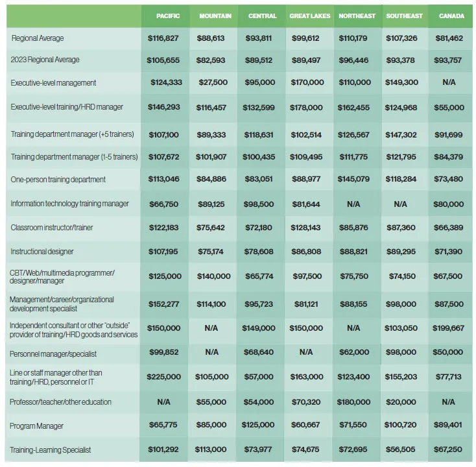Click the PACIFIC column header
The image size is (476, 467).
168,16
